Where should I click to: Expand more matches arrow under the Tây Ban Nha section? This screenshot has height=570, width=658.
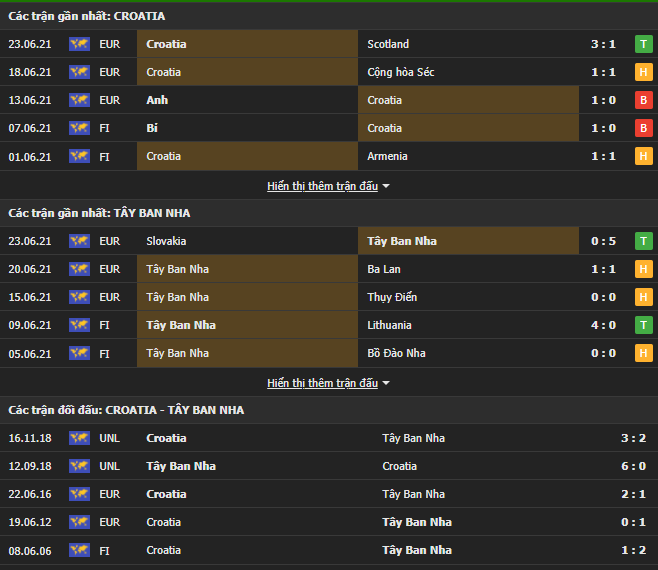(386, 383)
